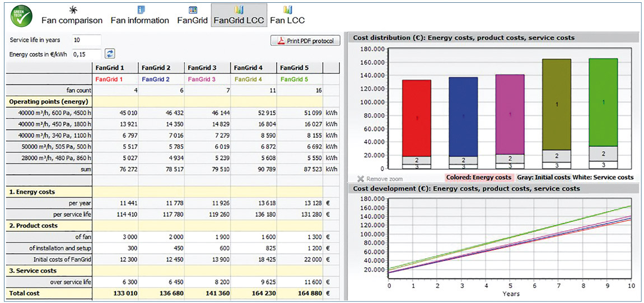Viewport: 644px width, 303px height.
Task: Click per year energy cost 11 441
Action: 115,203
